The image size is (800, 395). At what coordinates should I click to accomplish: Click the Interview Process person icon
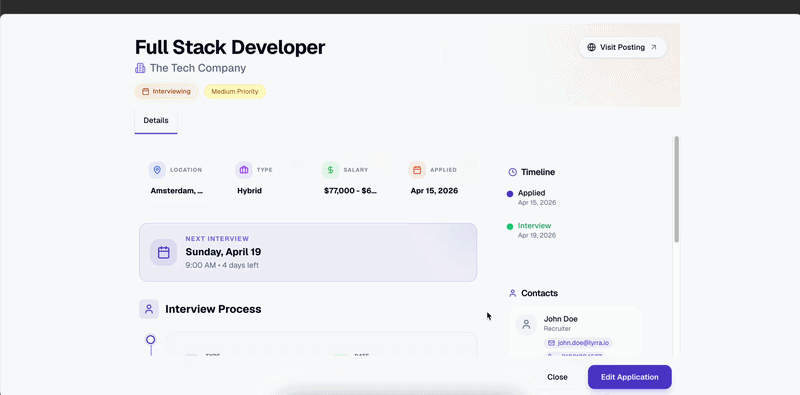click(x=149, y=309)
